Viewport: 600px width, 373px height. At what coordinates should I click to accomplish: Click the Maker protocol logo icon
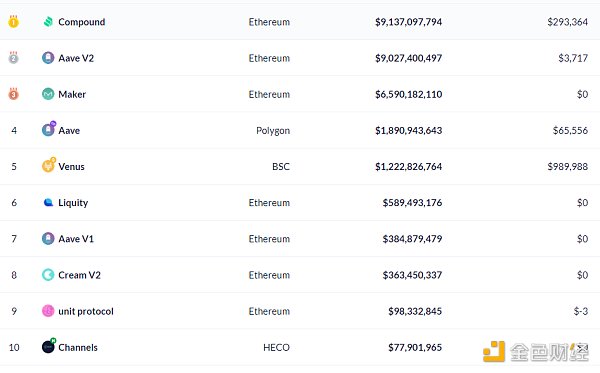click(x=48, y=94)
